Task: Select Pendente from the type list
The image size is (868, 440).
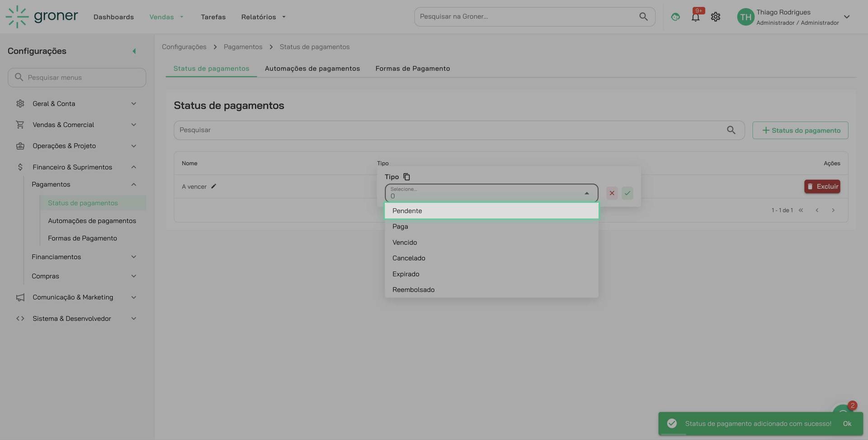Action: tap(491, 211)
